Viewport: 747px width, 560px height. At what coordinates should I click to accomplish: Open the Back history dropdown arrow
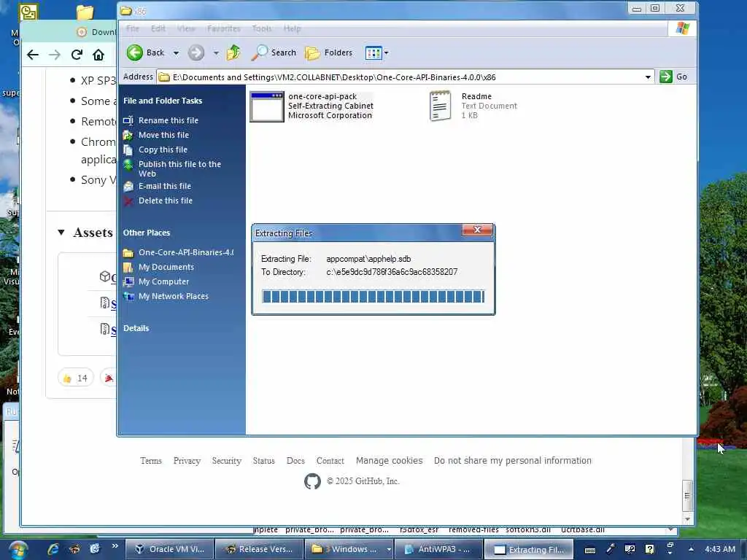(176, 52)
